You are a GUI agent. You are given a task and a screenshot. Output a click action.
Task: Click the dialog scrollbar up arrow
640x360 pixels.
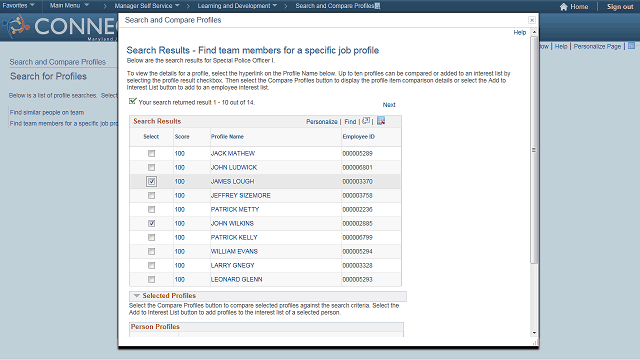(534, 32)
